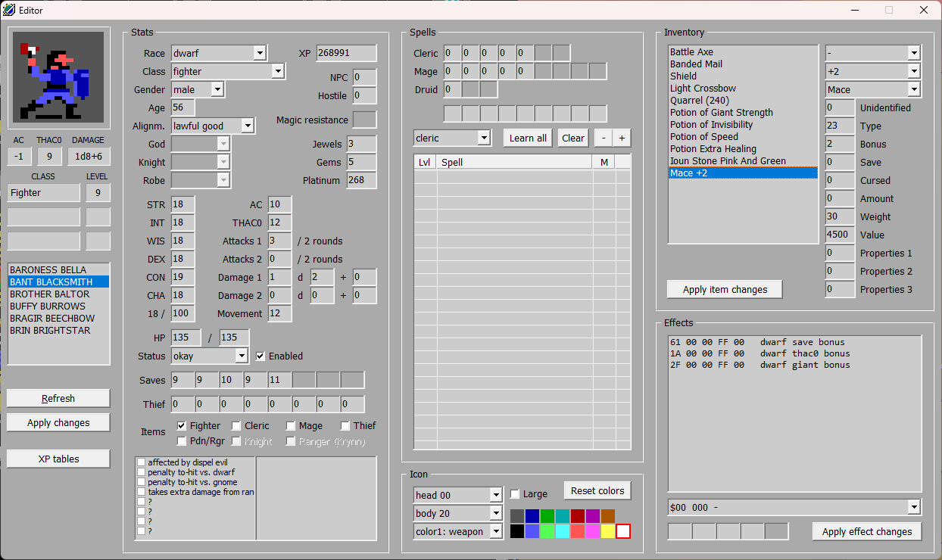Select Potion of Giant Strength item
This screenshot has height=560, width=942.
743,113
